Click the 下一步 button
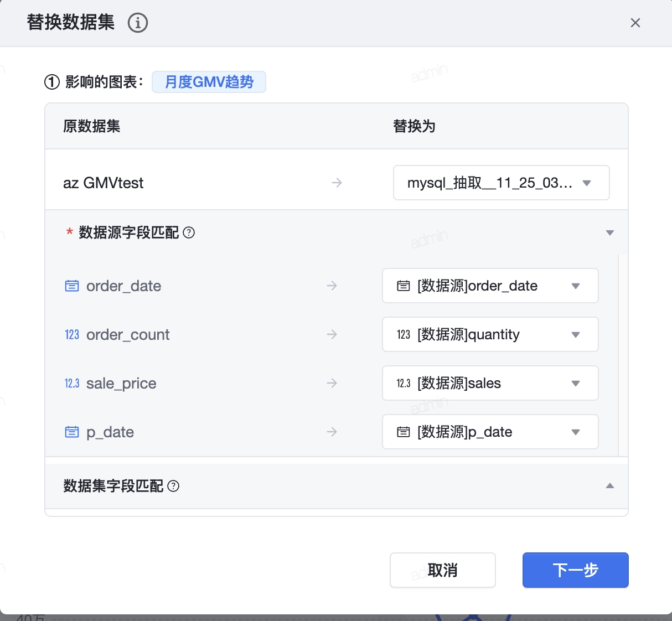Image resolution: width=672 pixels, height=621 pixels. tap(575, 570)
